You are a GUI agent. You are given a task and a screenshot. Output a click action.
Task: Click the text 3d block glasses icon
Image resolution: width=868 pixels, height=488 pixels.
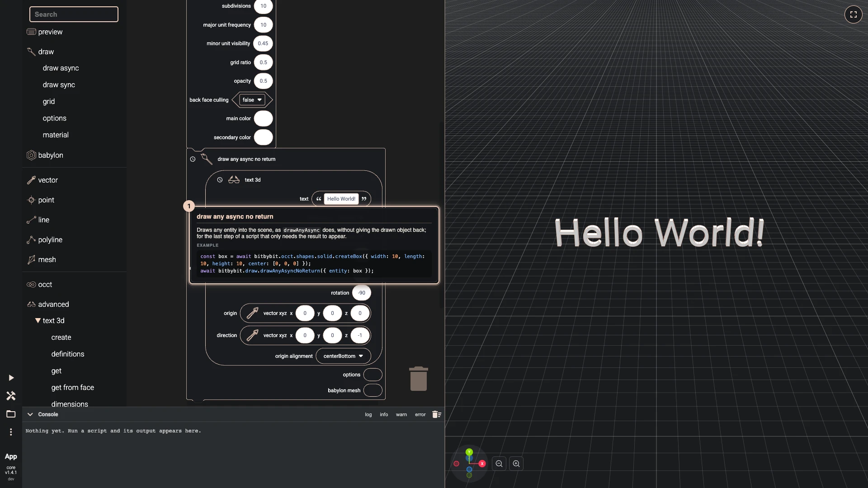click(x=234, y=180)
